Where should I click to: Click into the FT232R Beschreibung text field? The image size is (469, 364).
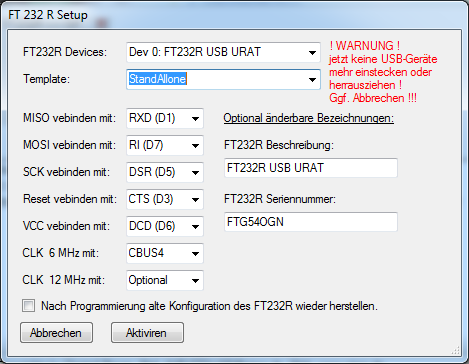click(311, 168)
